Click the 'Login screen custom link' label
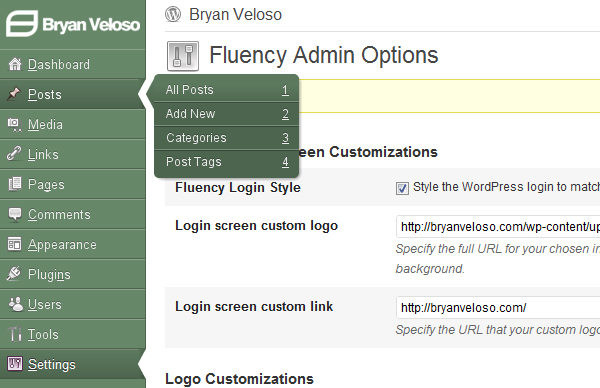The height and width of the screenshot is (388, 600). point(254,306)
